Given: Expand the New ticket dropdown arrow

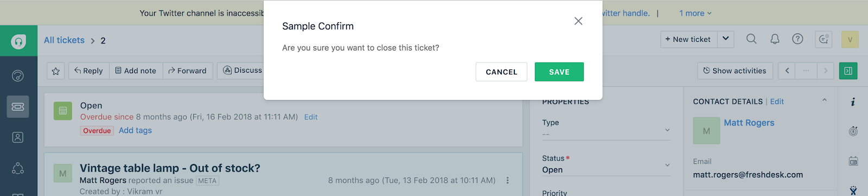Looking at the screenshot, I should [x=726, y=39].
